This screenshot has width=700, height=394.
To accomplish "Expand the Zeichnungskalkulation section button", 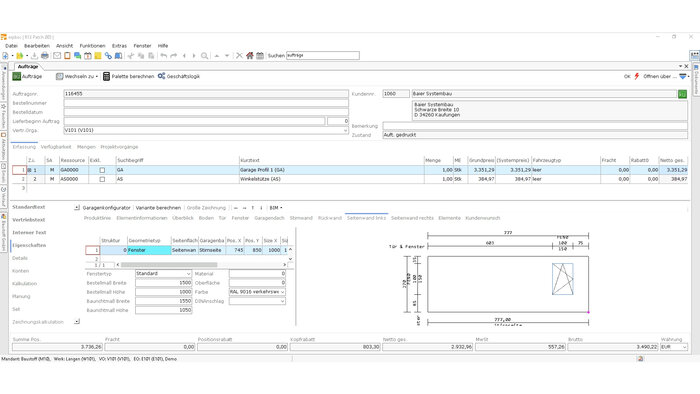I will [x=77, y=321].
